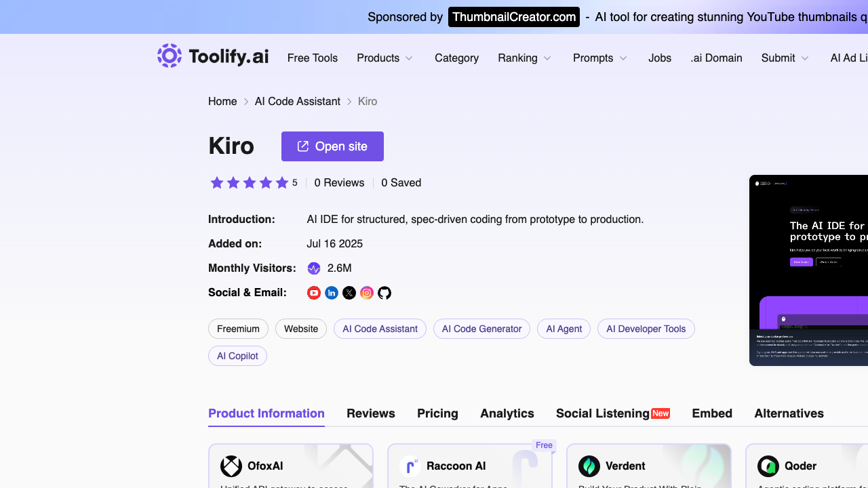Click the Toolify.ai logo

tap(213, 56)
